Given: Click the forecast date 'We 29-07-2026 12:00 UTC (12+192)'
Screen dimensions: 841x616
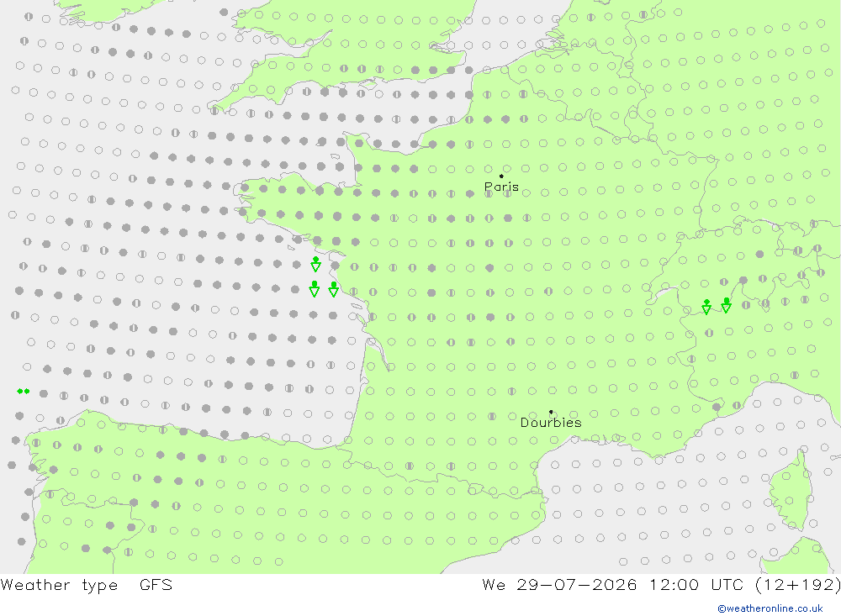Looking at the screenshot, I should (661, 585).
